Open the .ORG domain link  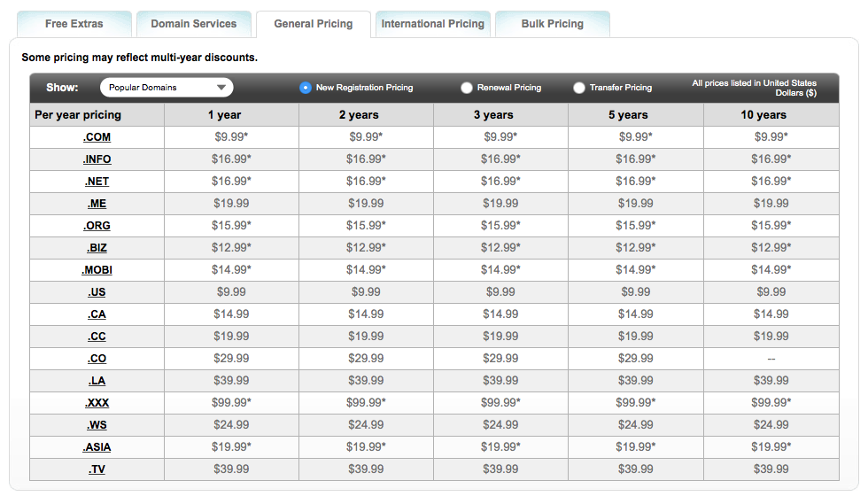tap(97, 226)
